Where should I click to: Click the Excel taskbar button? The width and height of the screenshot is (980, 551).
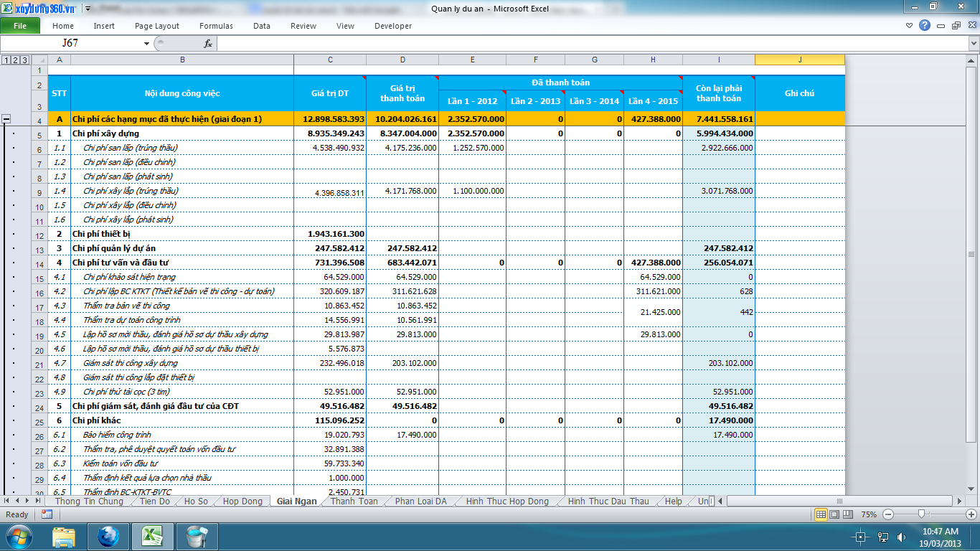coord(153,537)
